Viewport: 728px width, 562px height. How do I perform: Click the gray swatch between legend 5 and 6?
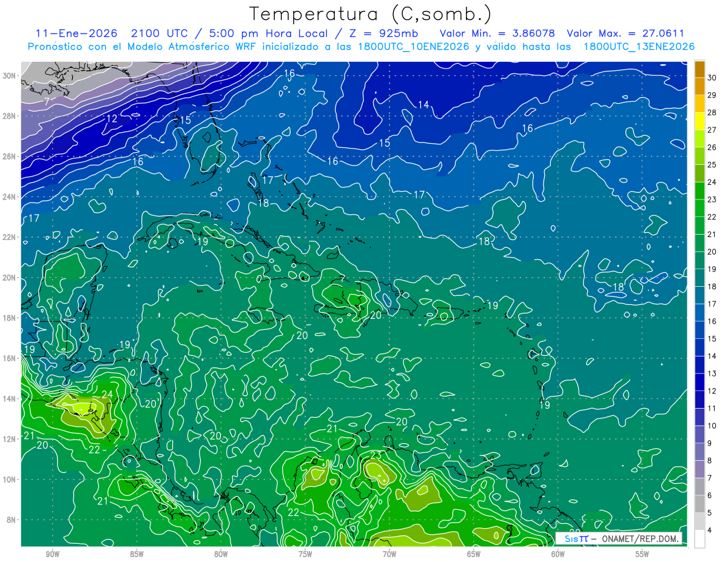pyautogui.click(x=699, y=504)
